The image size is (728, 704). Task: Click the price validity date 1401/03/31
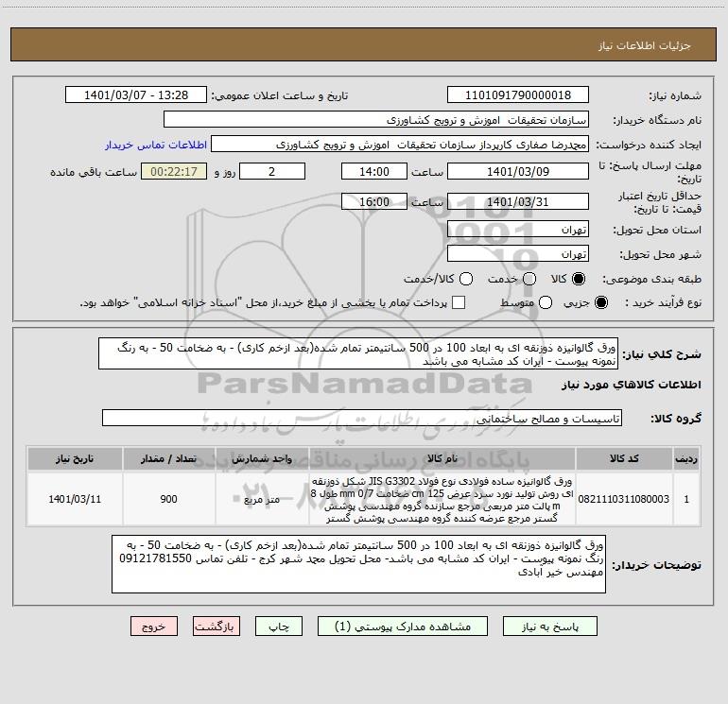pyautogui.click(x=518, y=201)
